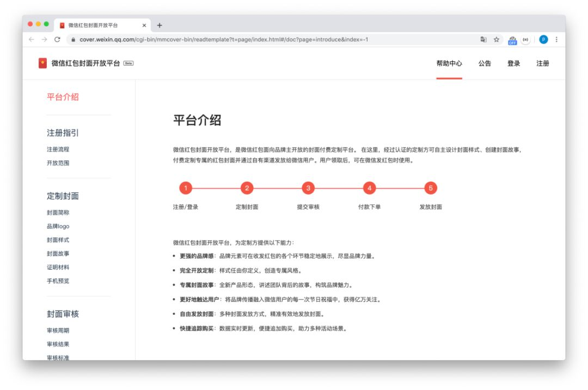Click step 1 circle for 注册/登录

point(186,188)
